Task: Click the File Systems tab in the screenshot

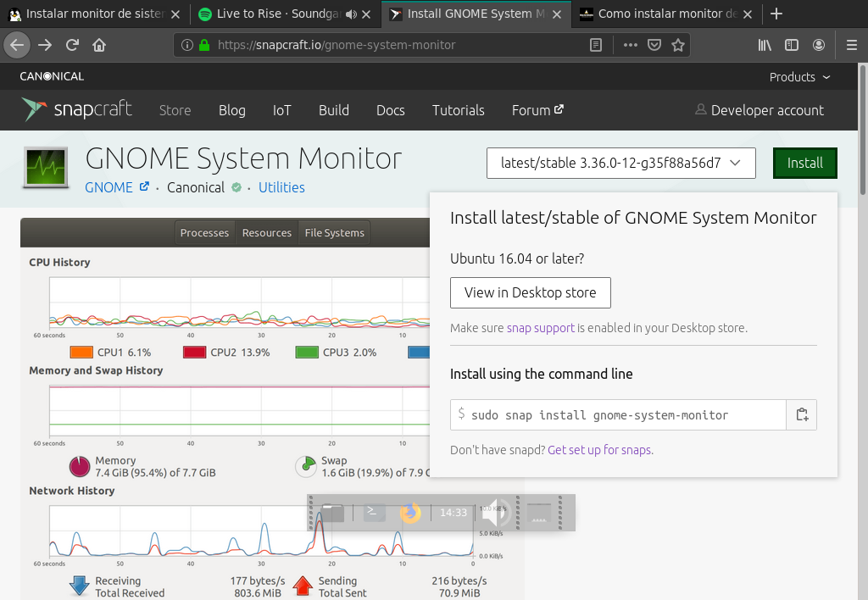Action: (x=334, y=233)
